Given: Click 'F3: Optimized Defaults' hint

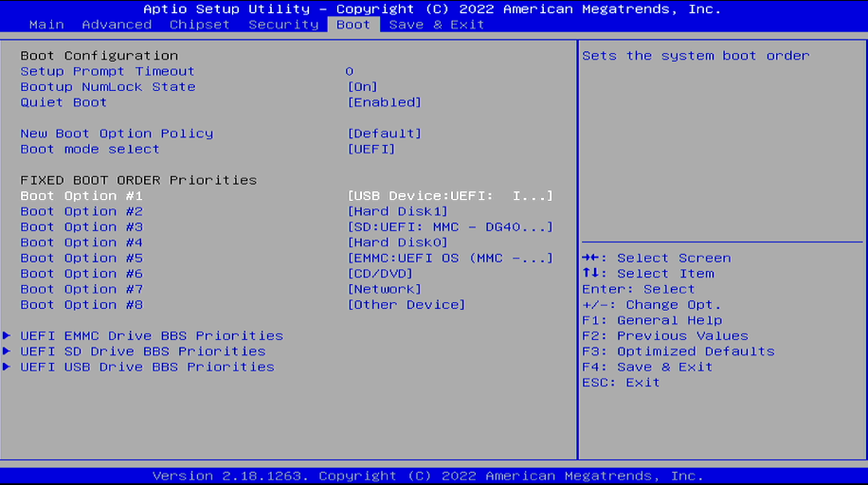Looking at the screenshot, I should 678,351.
